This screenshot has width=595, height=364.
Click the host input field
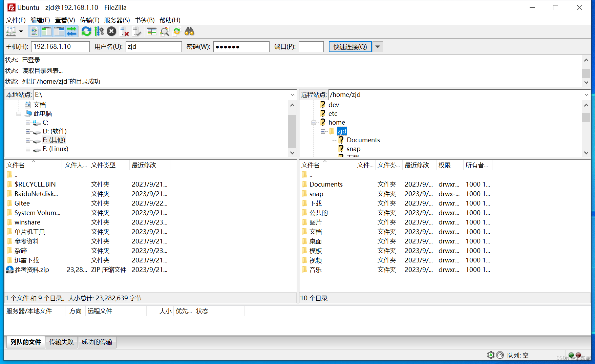[60, 47]
